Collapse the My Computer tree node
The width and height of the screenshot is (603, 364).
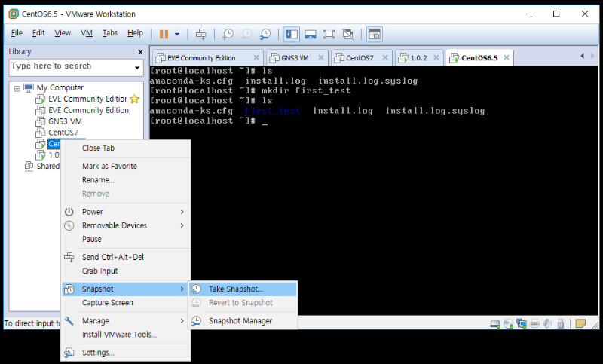click(x=17, y=88)
